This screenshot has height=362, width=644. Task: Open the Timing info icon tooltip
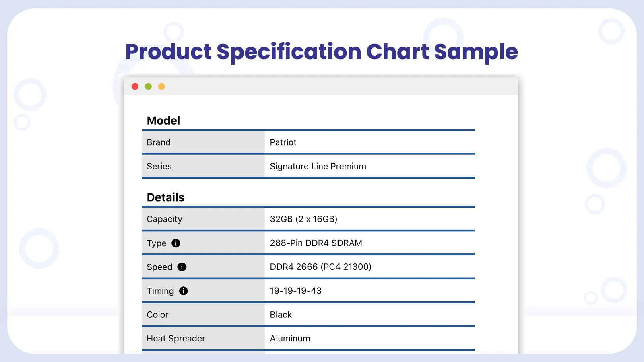[184, 291]
